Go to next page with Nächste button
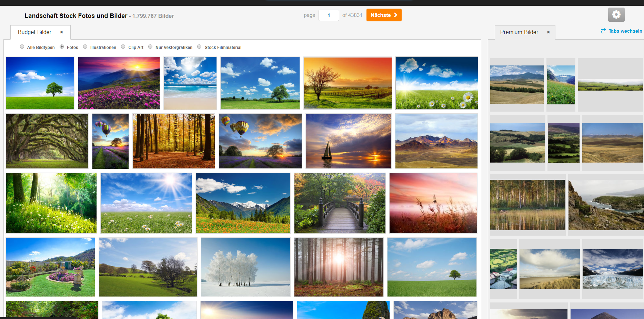Screen dimensions: 644x319 click(x=384, y=15)
